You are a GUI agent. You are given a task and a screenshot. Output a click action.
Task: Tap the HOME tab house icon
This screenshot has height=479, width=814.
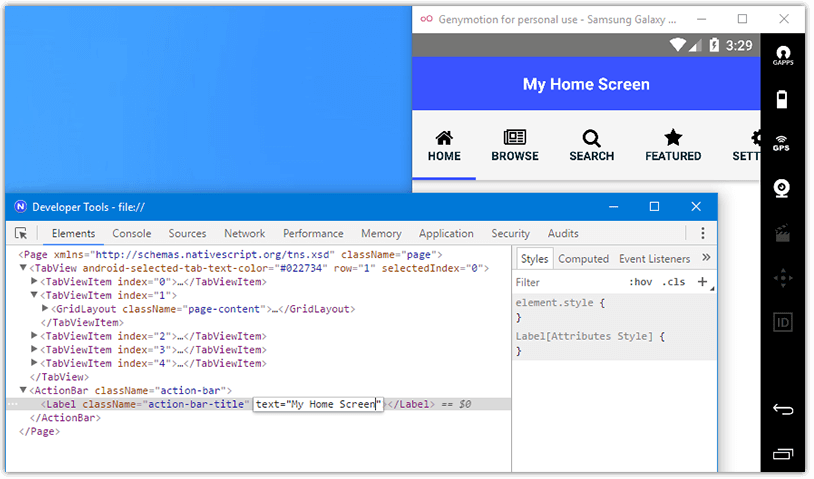[x=444, y=138]
